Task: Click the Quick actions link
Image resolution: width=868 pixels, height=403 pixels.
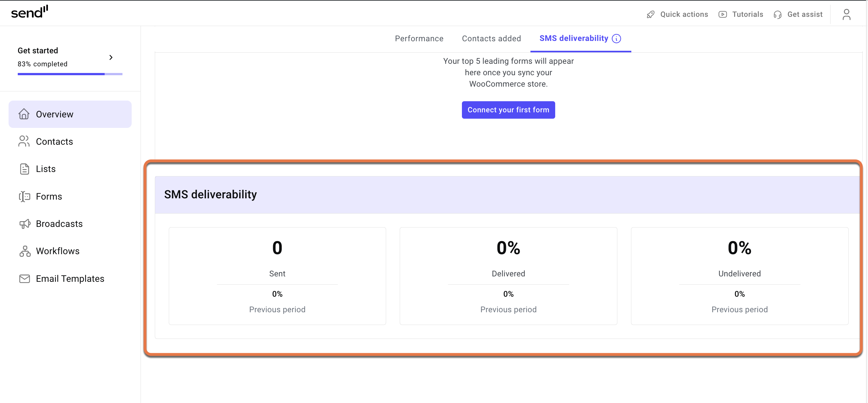Action: pyautogui.click(x=677, y=15)
